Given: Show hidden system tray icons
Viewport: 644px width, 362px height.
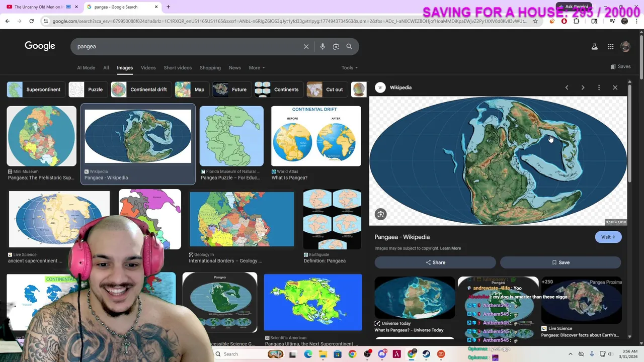Looking at the screenshot, I should (x=570, y=354).
